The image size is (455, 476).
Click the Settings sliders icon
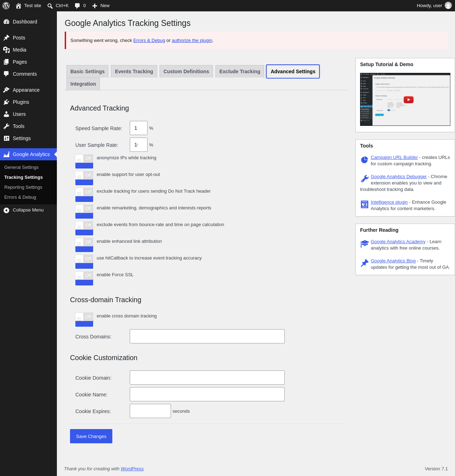pyautogui.click(x=6, y=138)
